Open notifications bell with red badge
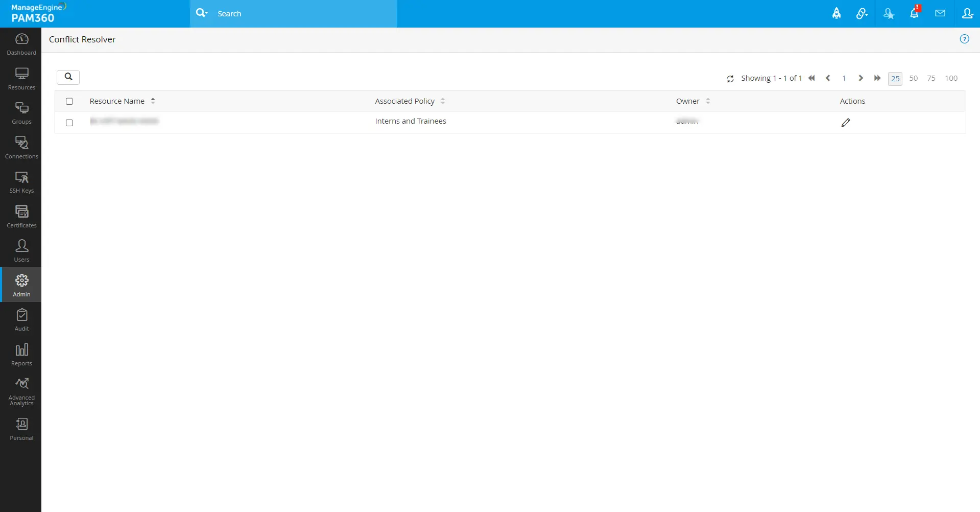 click(915, 12)
